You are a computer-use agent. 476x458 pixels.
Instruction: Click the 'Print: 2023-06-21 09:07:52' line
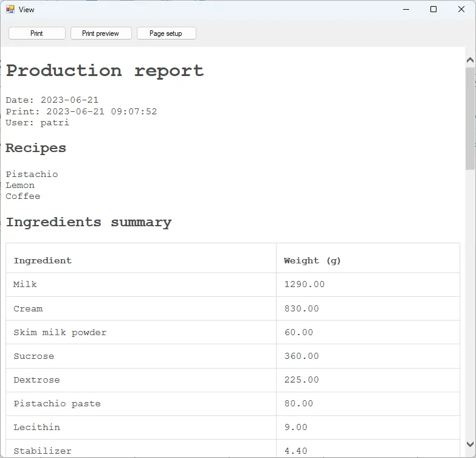point(81,111)
